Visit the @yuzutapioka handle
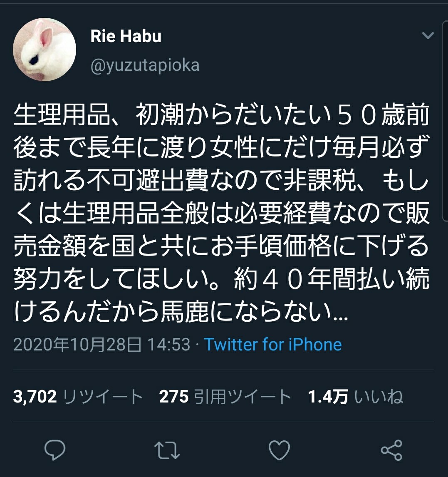The width and height of the screenshot is (448, 477). click(145, 65)
